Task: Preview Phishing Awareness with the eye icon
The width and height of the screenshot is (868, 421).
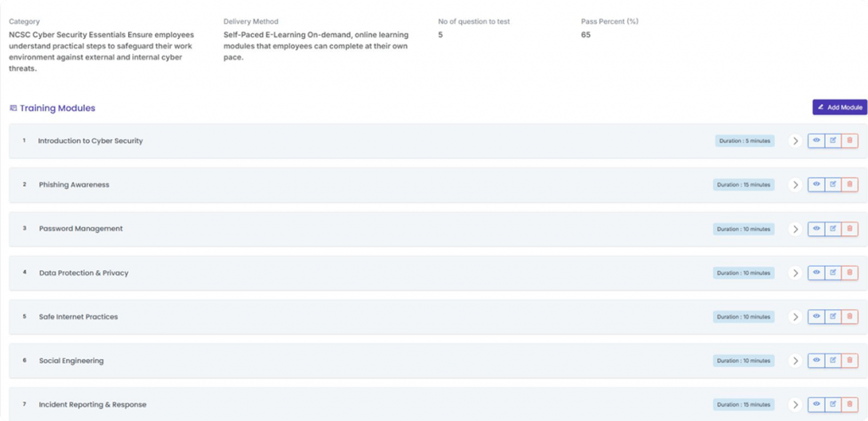Action: coord(816,185)
